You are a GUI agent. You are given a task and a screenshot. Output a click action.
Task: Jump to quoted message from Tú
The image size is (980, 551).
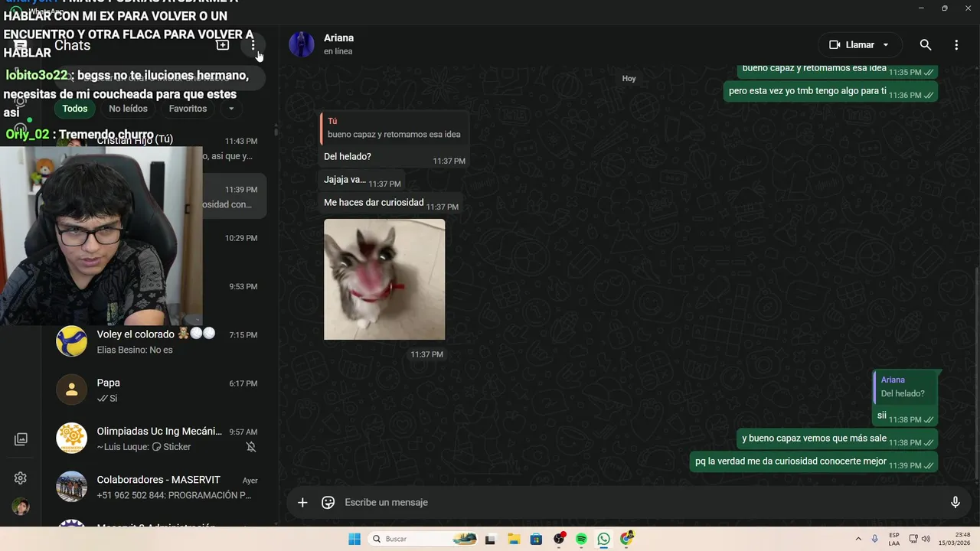coord(393,128)
